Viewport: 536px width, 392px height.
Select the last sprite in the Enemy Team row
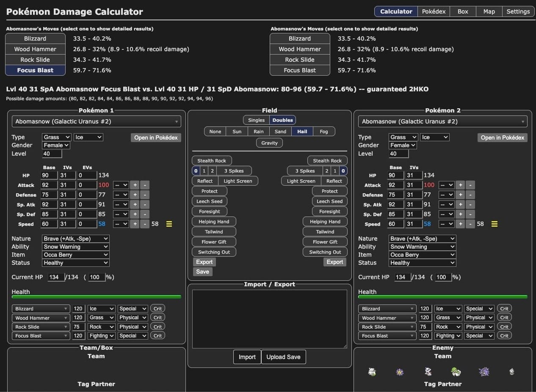[x=512, y=372]
